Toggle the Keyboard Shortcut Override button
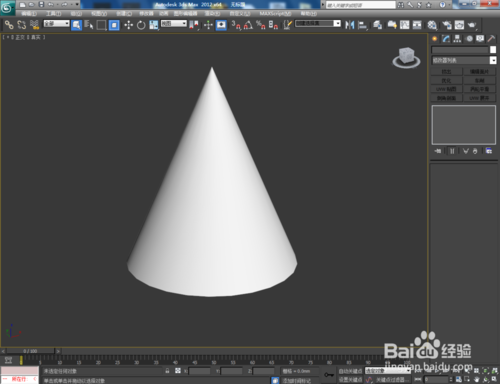Viewport: 500px width, 384px height. (x=221, y=25)
